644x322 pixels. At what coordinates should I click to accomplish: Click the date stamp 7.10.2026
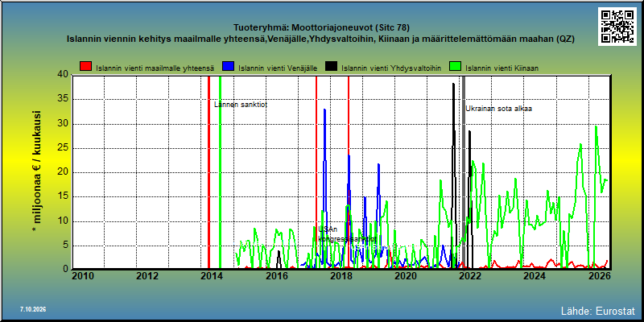pyautogui.click(x=33, y=309)
